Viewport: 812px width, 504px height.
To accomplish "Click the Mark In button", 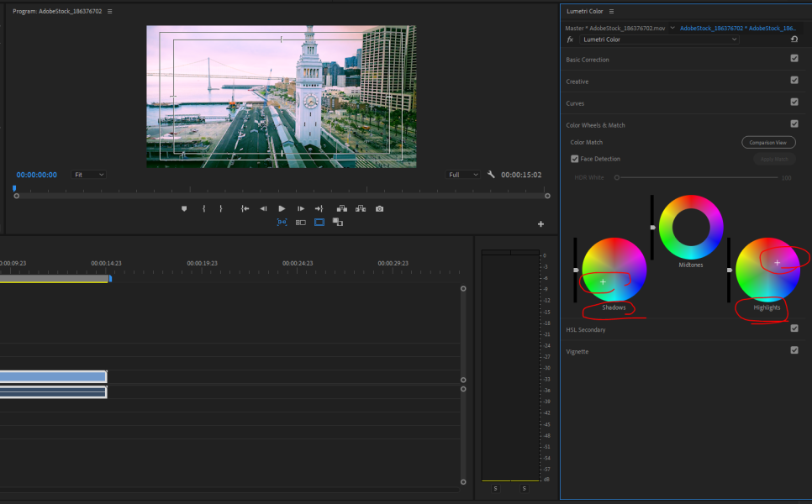I will [x=203, y=208].
